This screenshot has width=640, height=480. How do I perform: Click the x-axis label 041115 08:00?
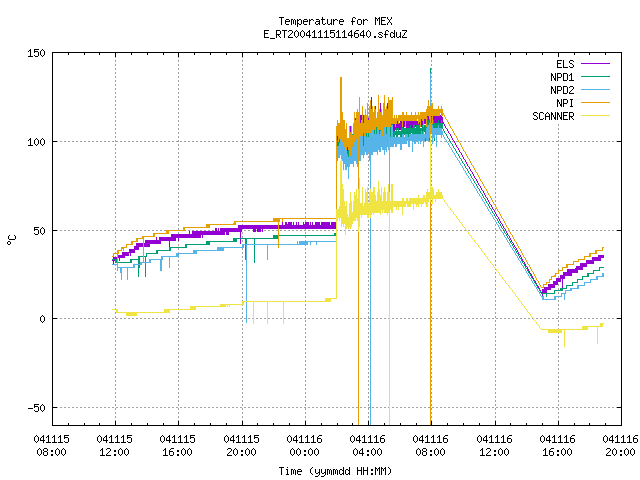pyautogui.click(x=51, y=446)
